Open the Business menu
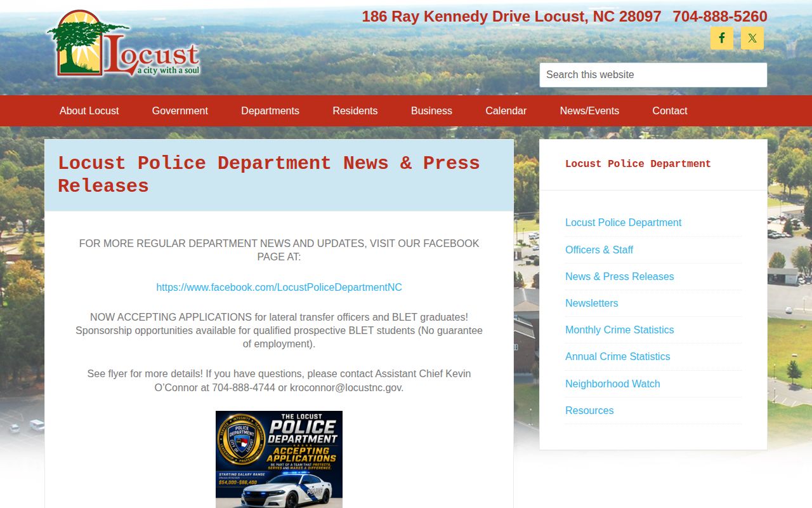Image resolution: width=812 pixels, height=508 pixels. click(x=431, y=110)
